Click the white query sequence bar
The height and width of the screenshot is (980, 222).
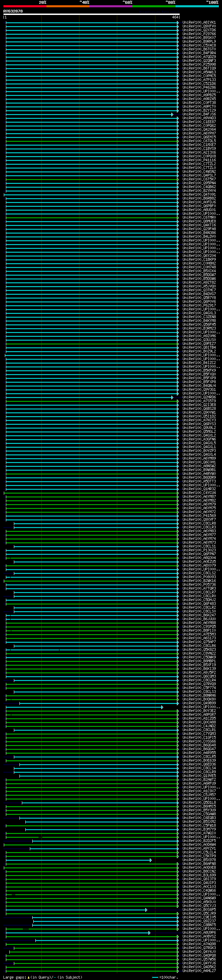point(92,14)
